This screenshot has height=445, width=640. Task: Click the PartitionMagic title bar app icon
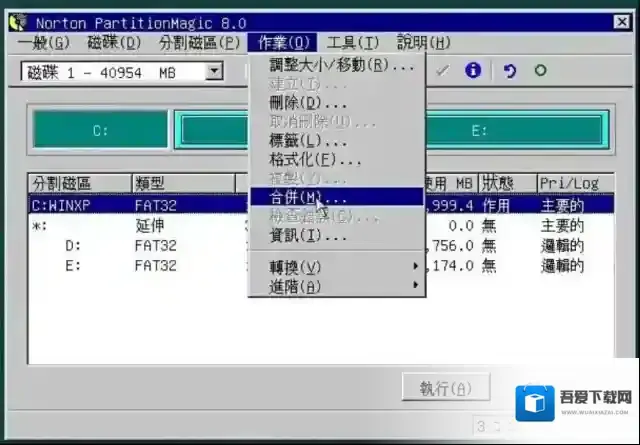[17, 23]
